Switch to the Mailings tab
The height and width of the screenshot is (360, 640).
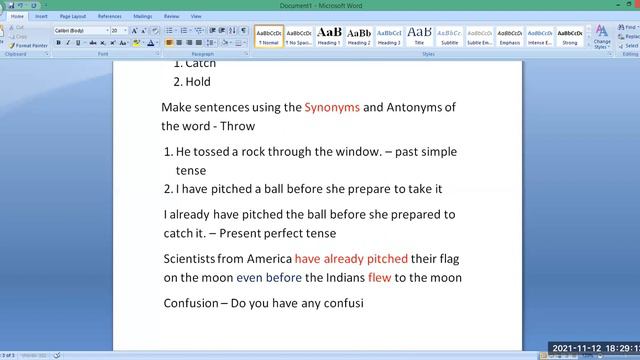[x=142, y=16]
